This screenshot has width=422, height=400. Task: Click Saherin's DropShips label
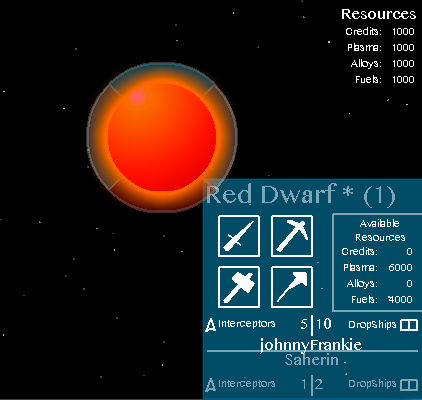pyautogui.click(x=372, y=384)
